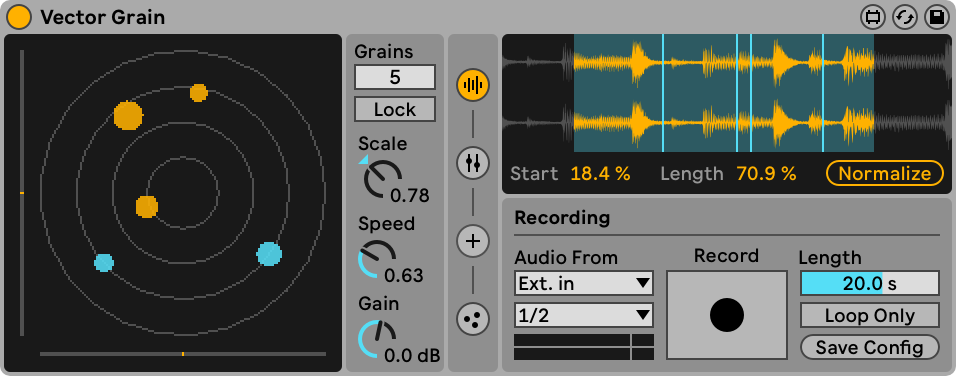This screenshot has height=376, width=956.
Task: Open the particles dots tab icon
Action: (x=473, y=319)
